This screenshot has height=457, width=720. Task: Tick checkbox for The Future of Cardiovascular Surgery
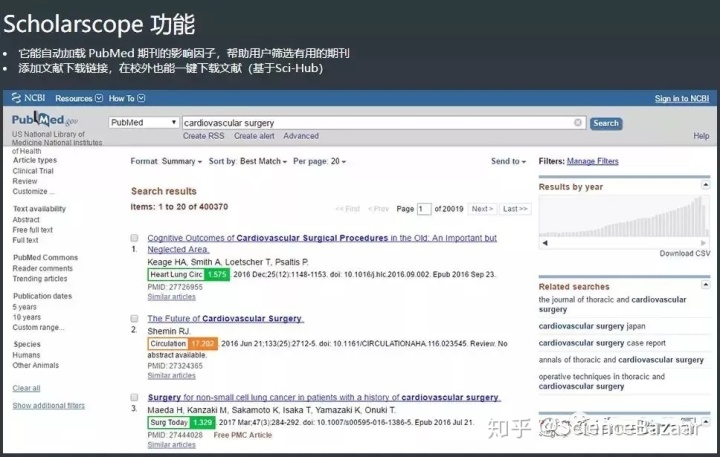pyautogui.click(x=134, y=318)
